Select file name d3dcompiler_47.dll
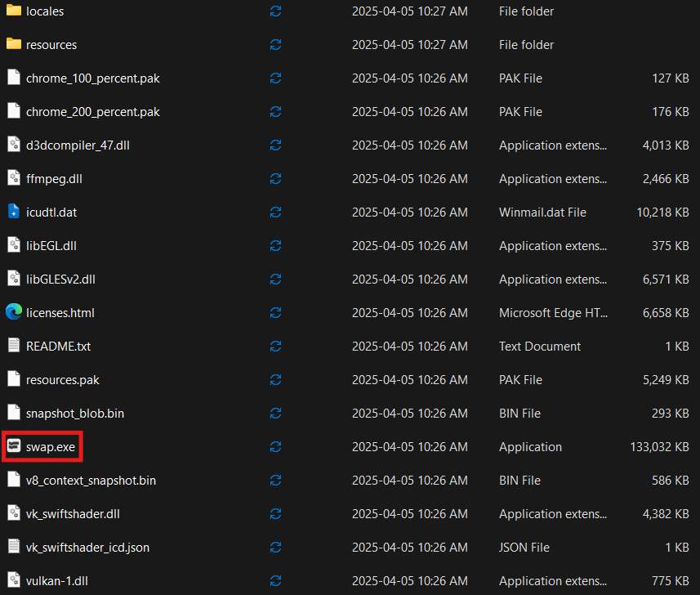Viewport: 700px width, 595px height. click(x=78, y=145)
